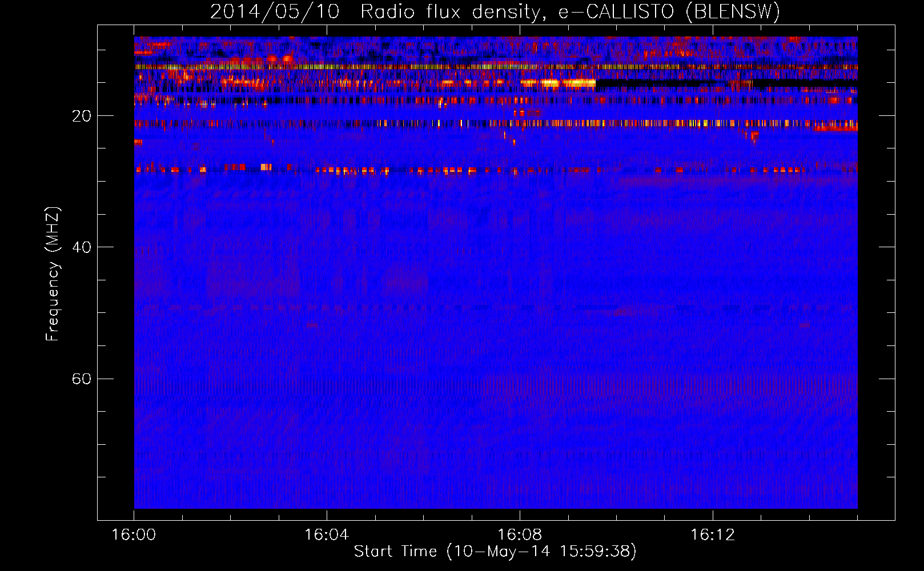
Task: Click the 16:12 time axis label
Action: pos(713,535)
